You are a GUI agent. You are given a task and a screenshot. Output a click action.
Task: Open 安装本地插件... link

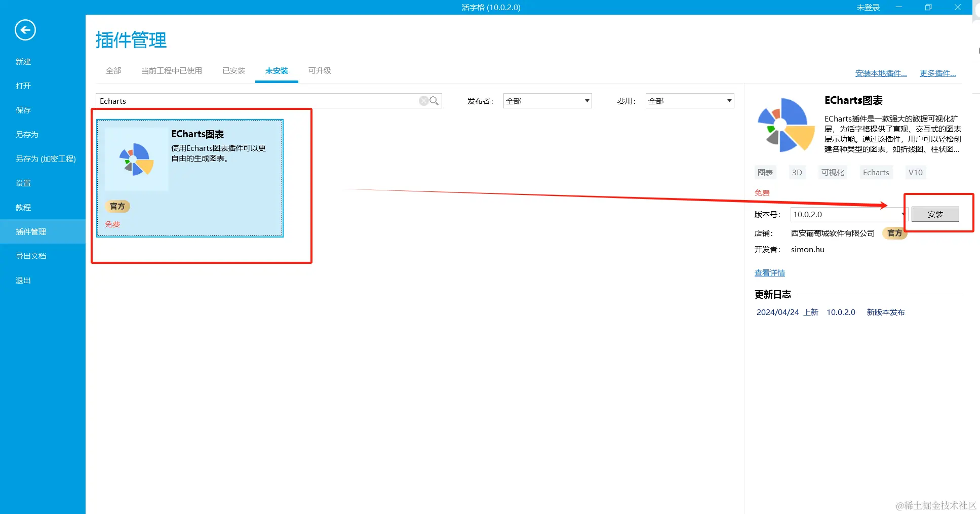coord(881,73)
